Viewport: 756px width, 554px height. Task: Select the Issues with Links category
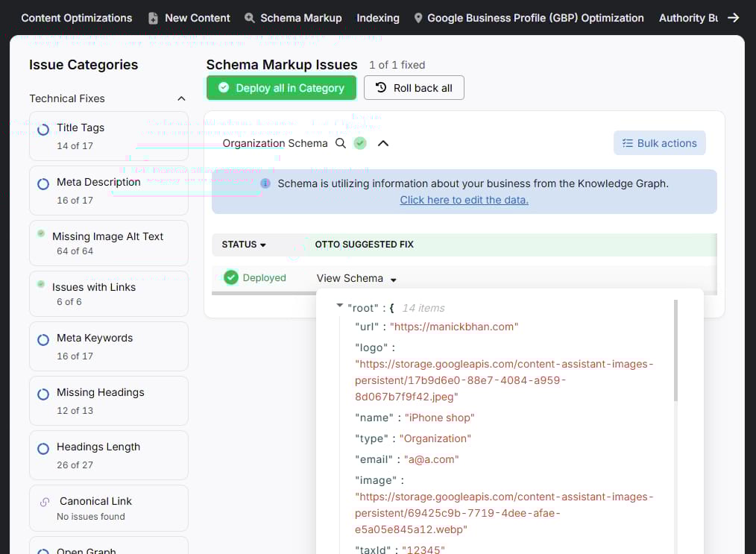(109, 294)
